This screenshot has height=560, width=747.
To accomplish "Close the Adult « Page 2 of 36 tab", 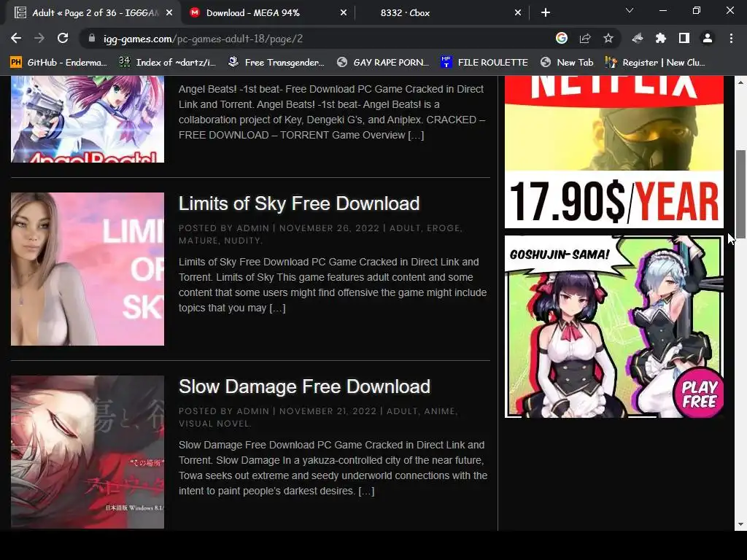I will (x=169, y=13).
